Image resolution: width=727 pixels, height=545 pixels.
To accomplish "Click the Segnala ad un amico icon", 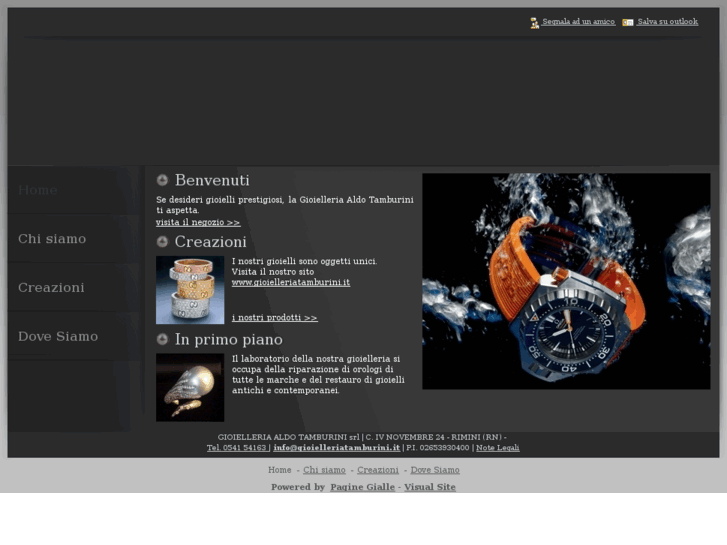I will click(x=535, y=23).
